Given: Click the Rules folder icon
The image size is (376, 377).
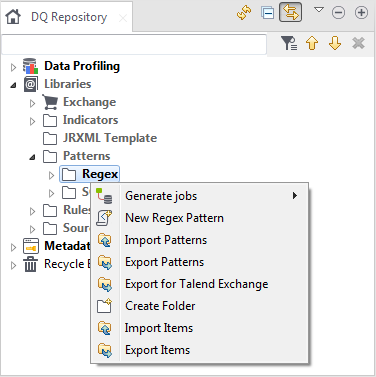Looking at the screenshot, I should click(50, 210).
